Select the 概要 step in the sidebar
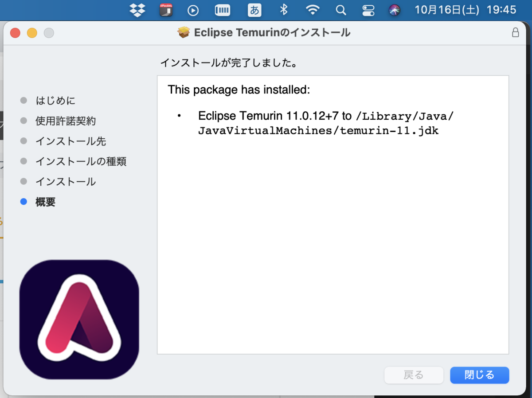The height and width of the screenshot is (398, 532). 45,202
